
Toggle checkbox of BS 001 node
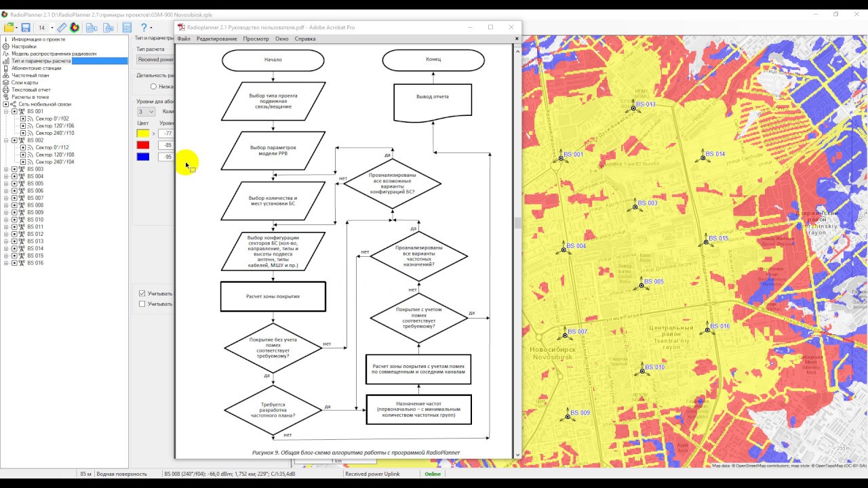[14, 111]
